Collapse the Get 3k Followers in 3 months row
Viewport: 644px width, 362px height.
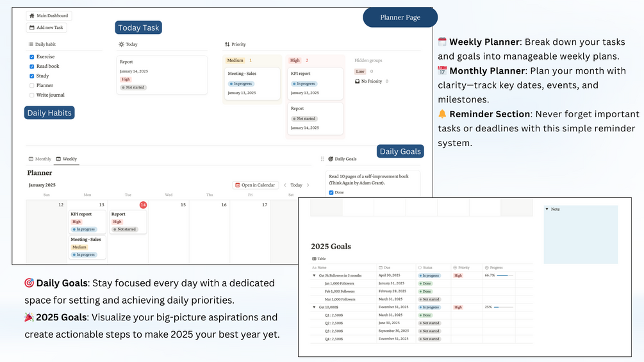[314, 276]
